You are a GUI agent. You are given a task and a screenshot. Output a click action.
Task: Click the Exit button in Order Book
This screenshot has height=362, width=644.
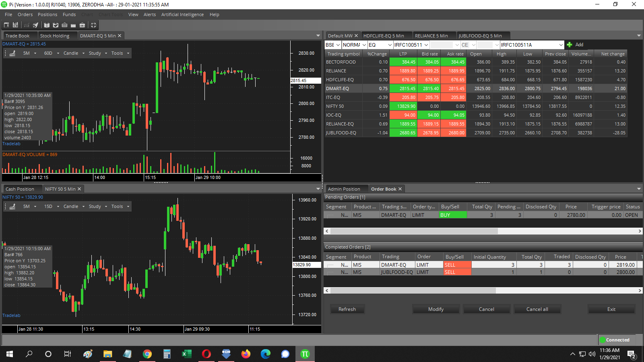pos(611,309)
